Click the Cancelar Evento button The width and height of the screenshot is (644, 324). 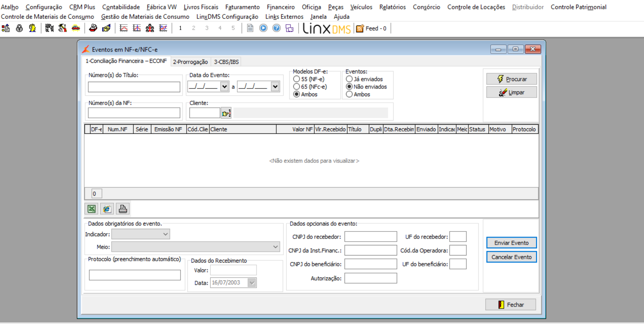(512, 257)
